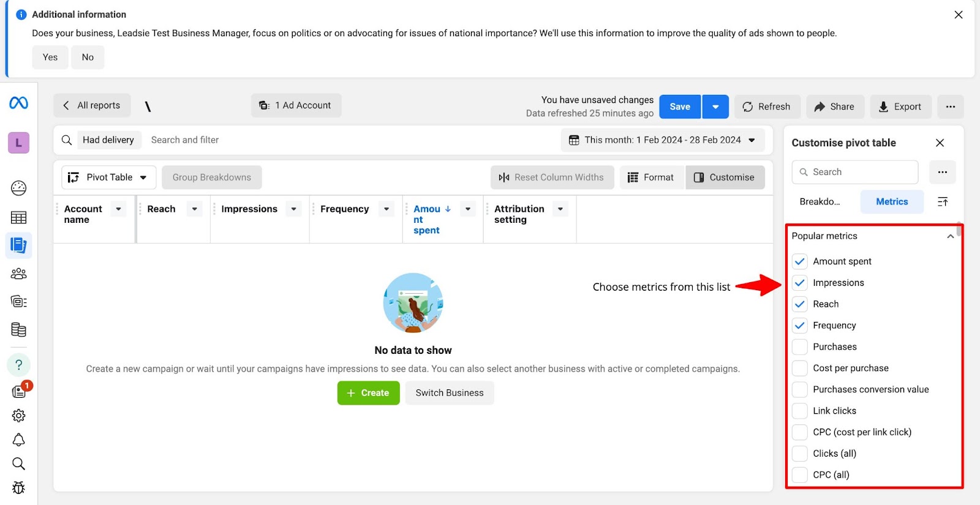Open the bell notifications icon

point(18,440)
